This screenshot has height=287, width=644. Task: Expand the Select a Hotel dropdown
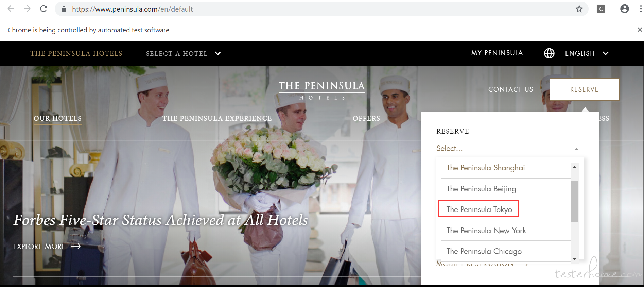coord(183,53)
